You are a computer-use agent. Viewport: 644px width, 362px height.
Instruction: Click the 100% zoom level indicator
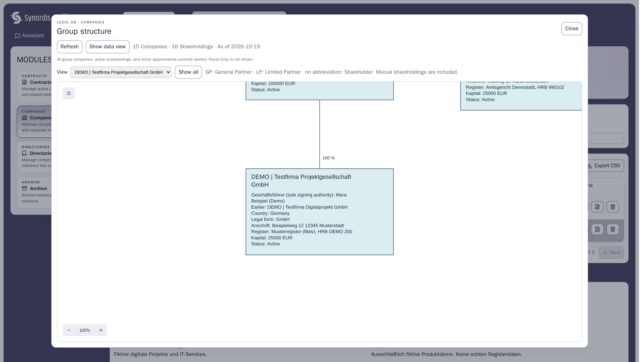(85, 330)
